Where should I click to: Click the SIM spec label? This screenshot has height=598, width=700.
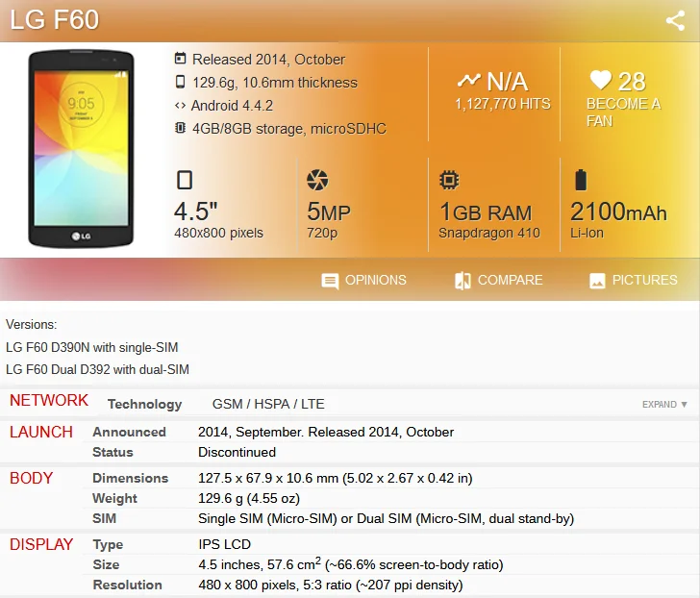point(105,518)
